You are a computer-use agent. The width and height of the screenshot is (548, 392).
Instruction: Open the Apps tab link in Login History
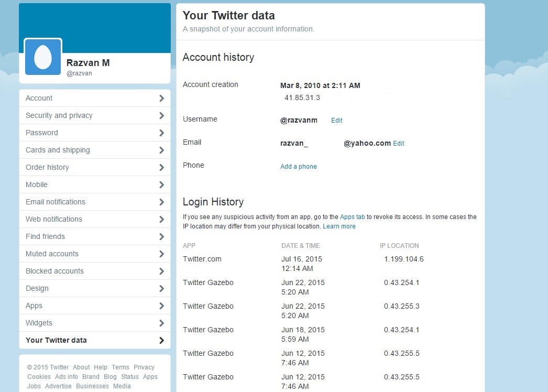(x=352, y=216)
